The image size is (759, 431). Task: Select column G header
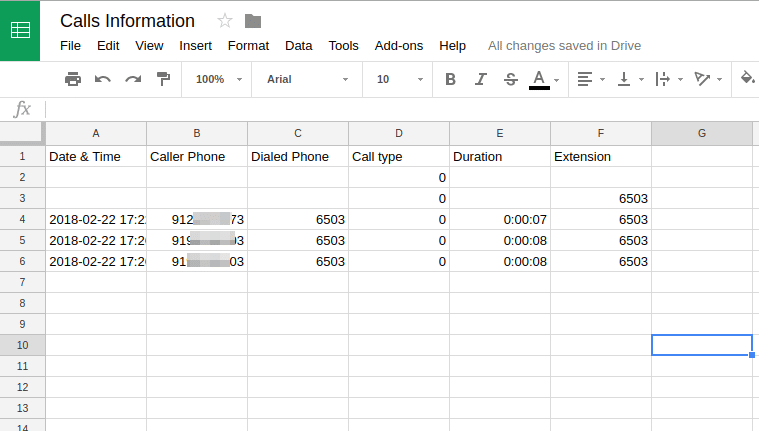point(702,133)
